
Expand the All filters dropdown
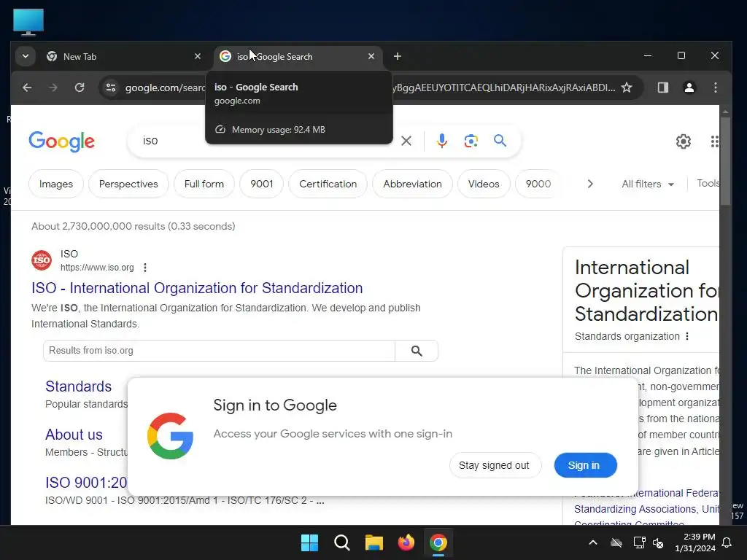648,184
